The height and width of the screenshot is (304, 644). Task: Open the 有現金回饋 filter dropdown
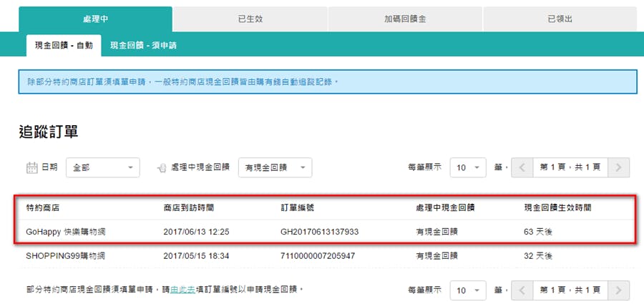tap(275, 167)
